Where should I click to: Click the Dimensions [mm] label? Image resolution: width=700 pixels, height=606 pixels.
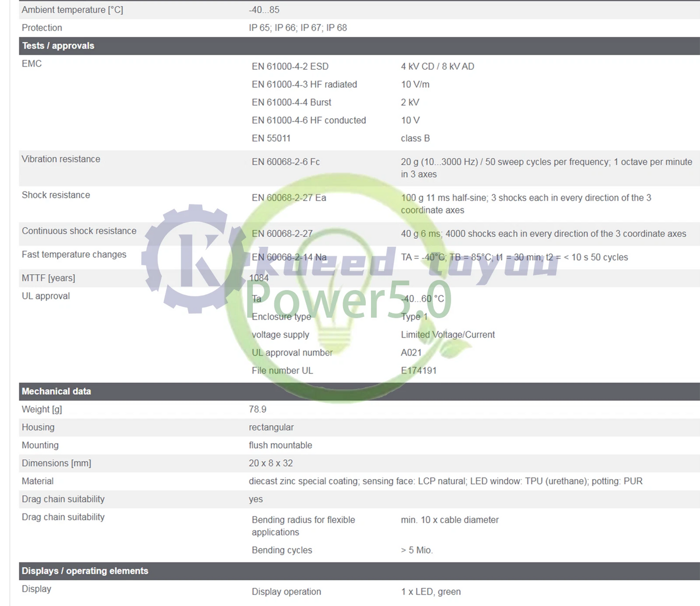point(56,463)
